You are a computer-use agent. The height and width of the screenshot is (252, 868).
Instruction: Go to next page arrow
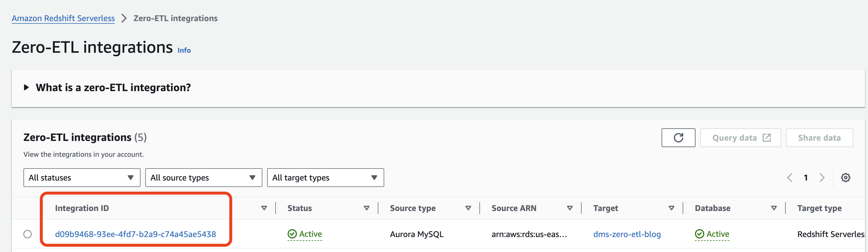coord(822,178)
